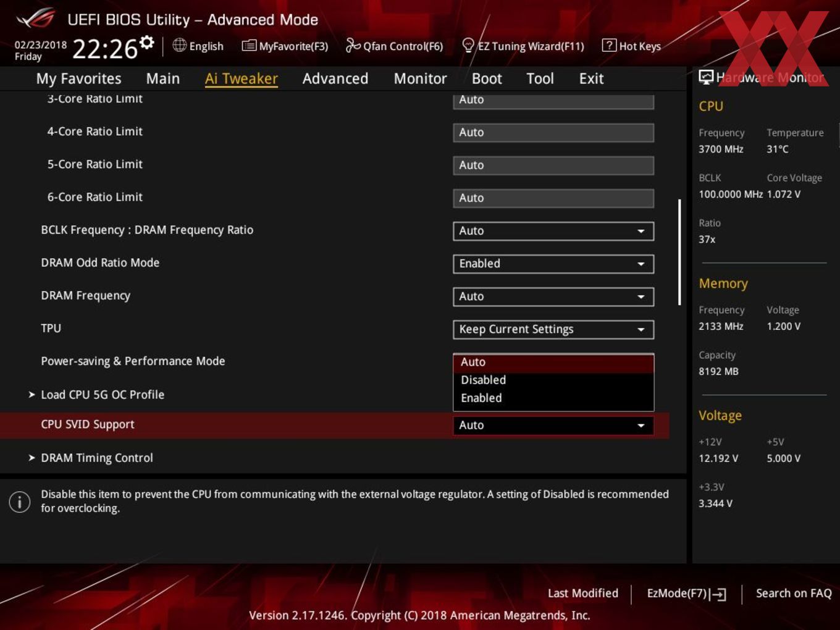
Task: Switch to the Tool tab
Action: [x=540, y=78]
